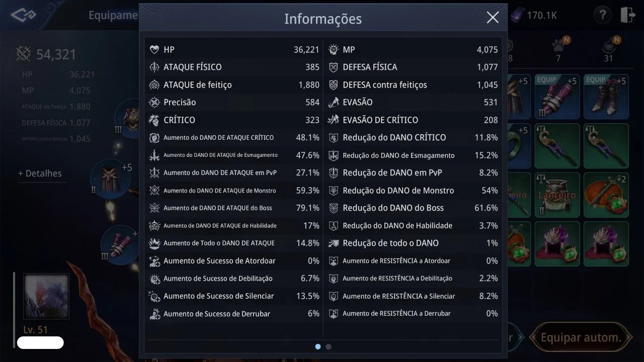The image size is (644, 362).
Task: Click the character portrait thumbnail Lv. 51
Action: [x=46, y=297]
